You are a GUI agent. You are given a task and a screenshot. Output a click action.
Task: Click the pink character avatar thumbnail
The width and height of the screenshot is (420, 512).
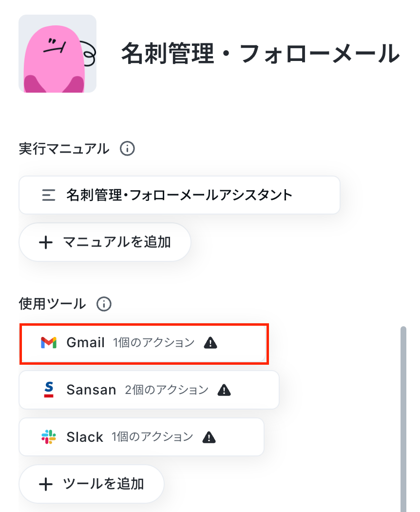57,54
